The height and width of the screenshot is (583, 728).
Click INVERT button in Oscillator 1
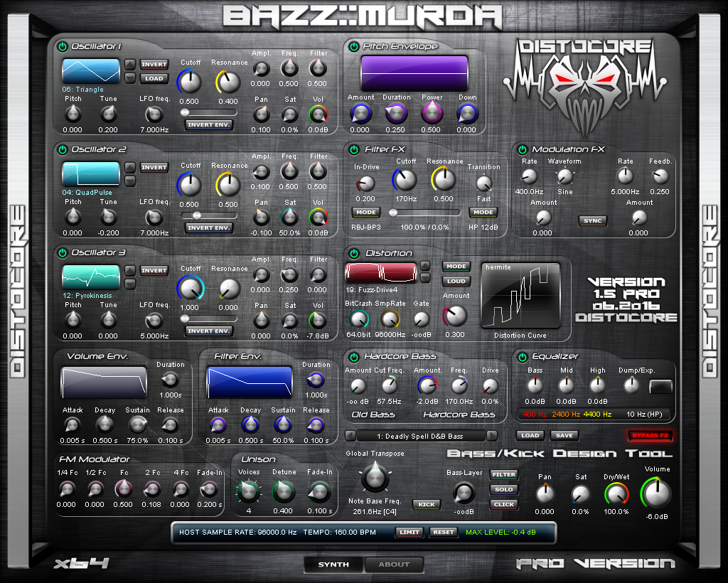click(x=154, y=65)
